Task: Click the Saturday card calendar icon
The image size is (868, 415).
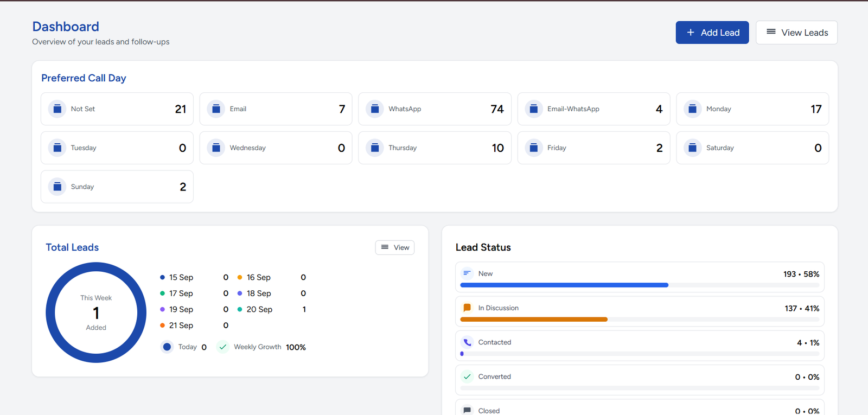Action: point(693,148)
